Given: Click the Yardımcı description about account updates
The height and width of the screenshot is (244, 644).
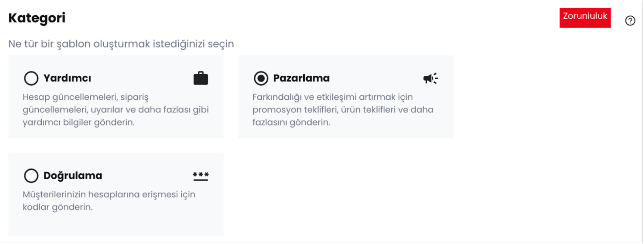Looking at the screenshot, I should 115,109.
